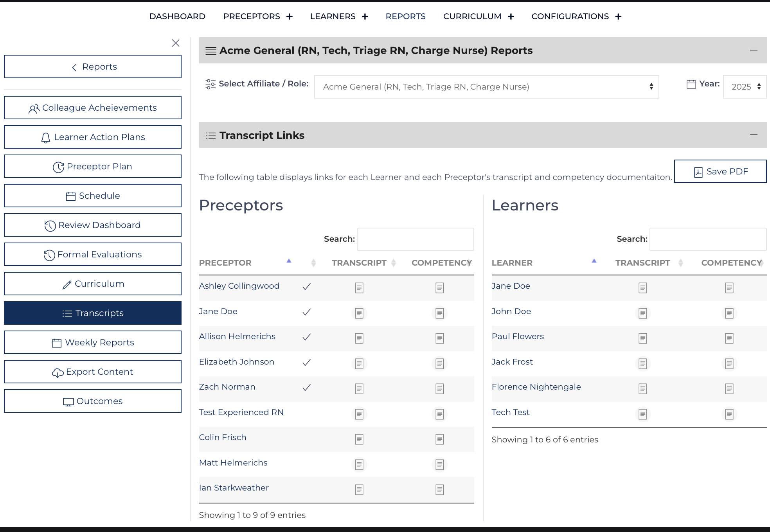The image size is (770, 532).
Task: Open the Select Affiliate / Role dropdown
Action: point(486,87)
